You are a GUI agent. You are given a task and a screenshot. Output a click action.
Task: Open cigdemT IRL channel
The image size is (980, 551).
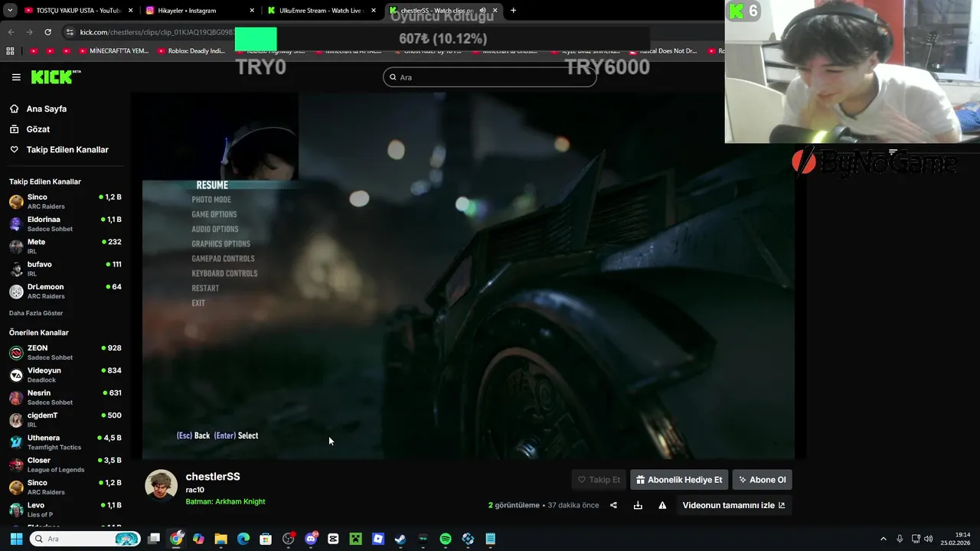(x=65, y=419)
